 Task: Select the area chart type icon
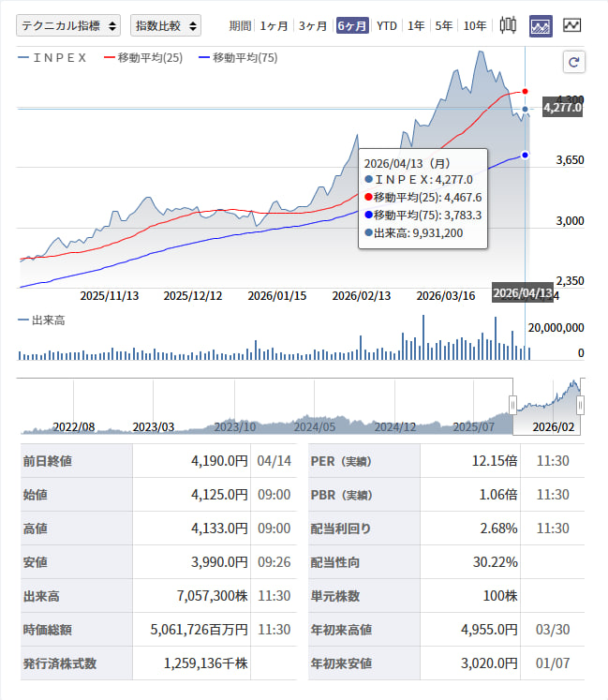click(541, 26)
